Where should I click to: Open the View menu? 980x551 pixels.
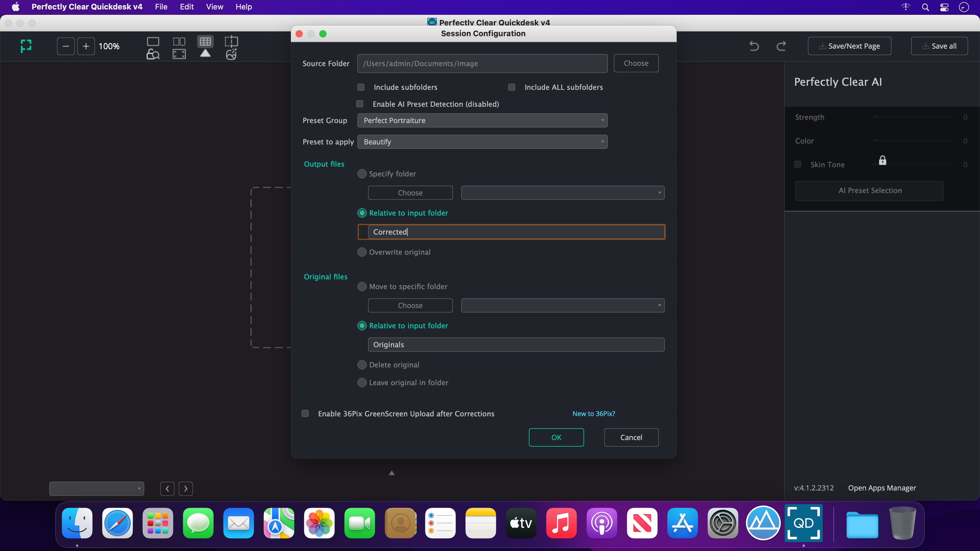[215, 7]
